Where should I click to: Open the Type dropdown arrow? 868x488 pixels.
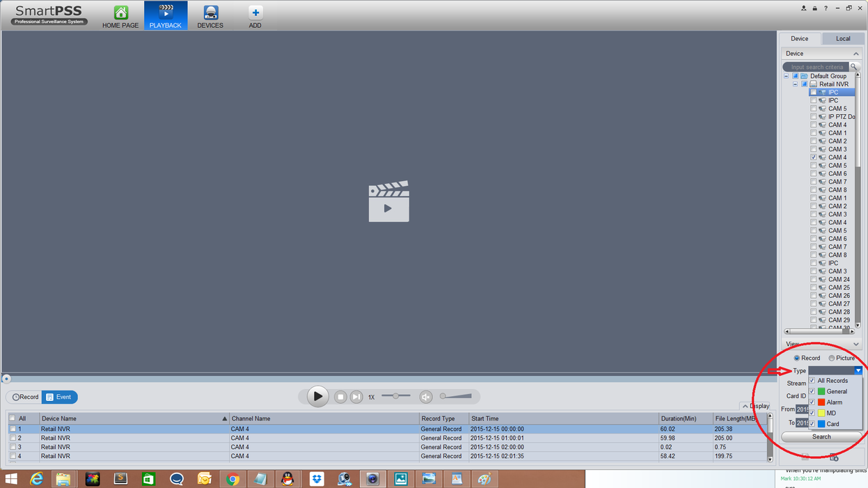point(858,370)
